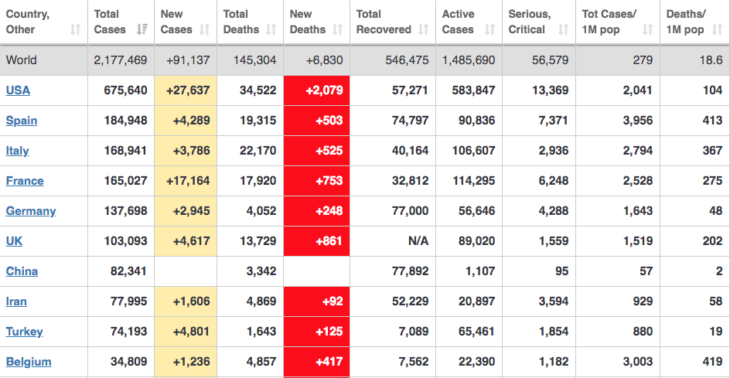Open the Spain country link
This screenshot has width=730, height=378.
tap(21, 121)
